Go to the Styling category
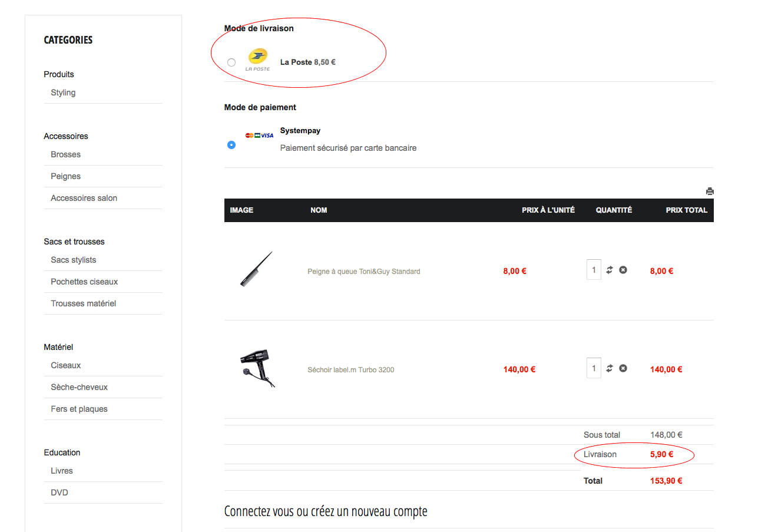Viewport: 778px width, 532px height. pos(63,92)
